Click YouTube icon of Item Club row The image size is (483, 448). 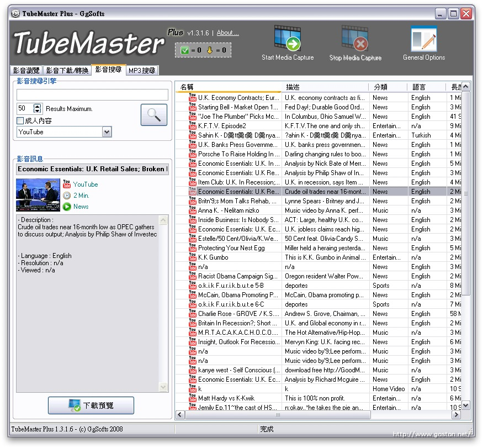193,182
